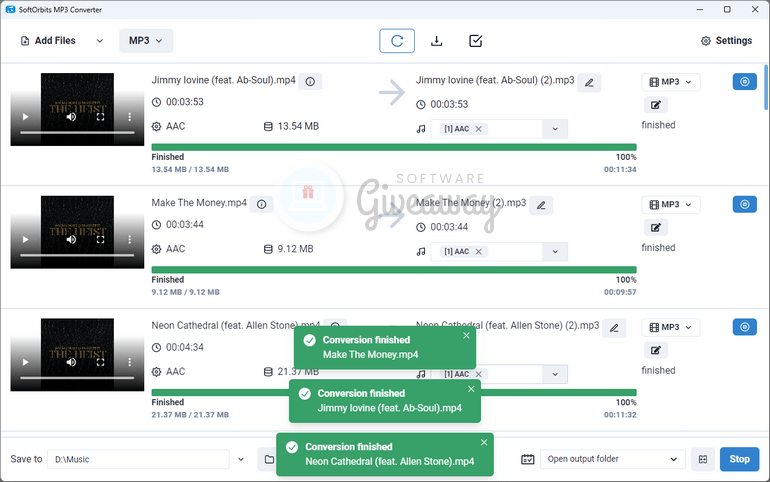The image size is (770, 482).
Task: Remove AAC audio track tag in Make The Money row
Action: [x=478, y=251]
